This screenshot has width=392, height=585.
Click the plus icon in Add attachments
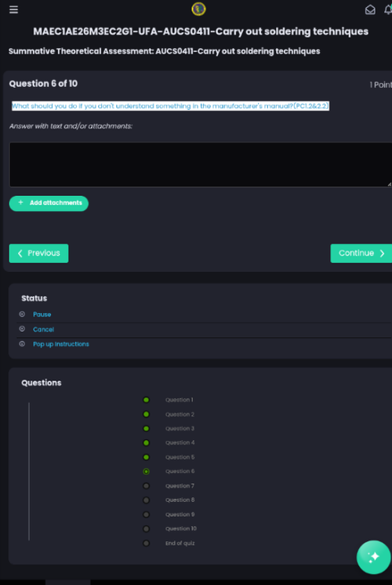coord(21,202)
